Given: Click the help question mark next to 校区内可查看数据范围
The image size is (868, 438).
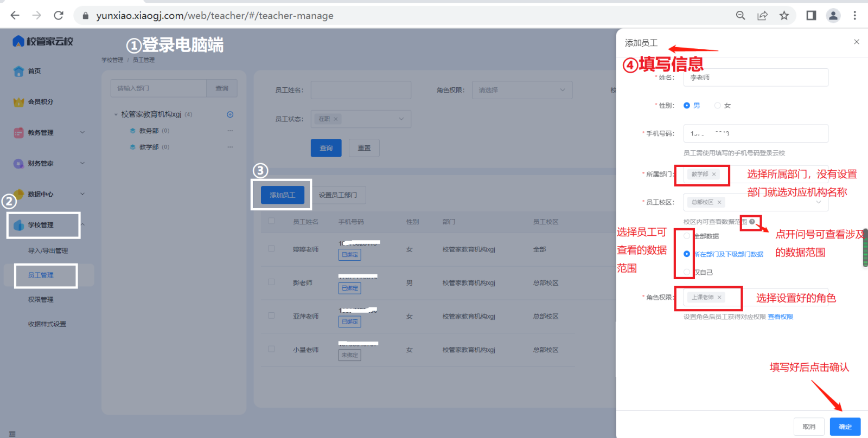Looking at the screenshot, I should [752, 222].
